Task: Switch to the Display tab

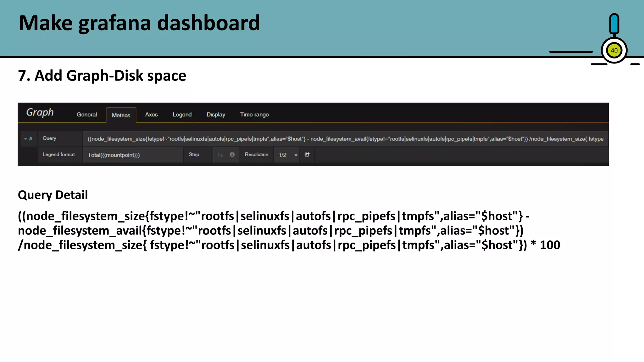Action: [x=216, y=115]
